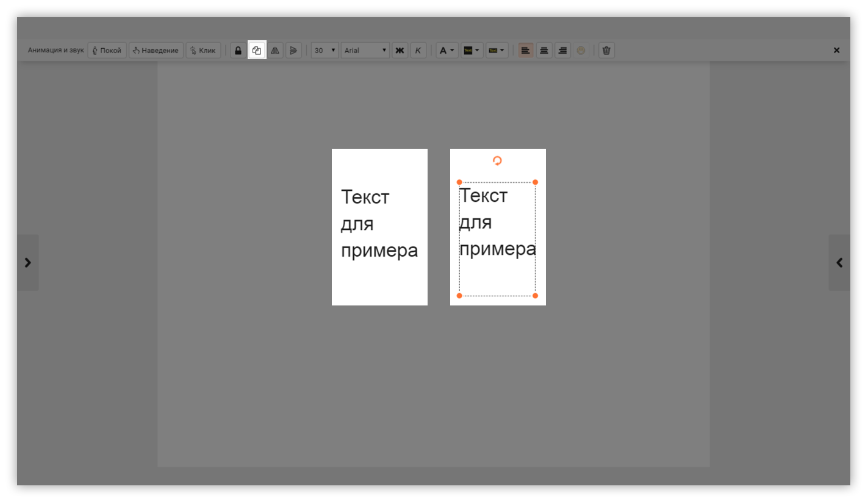Open the font size 30 dropdown
Viewport: 868px width, 503px height.
coord(325,51)
